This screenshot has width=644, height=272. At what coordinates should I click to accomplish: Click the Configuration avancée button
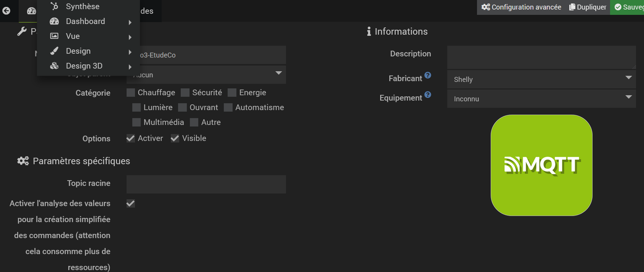pyautogui.click(x=521, y=7)
